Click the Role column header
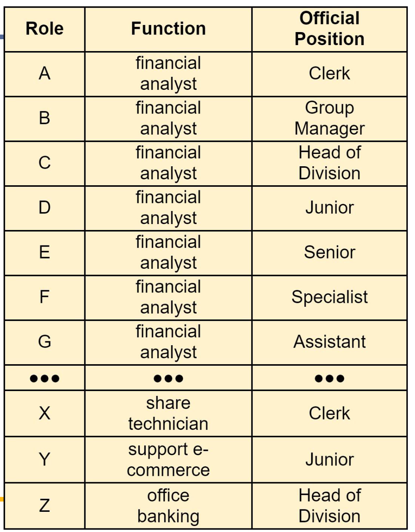 click(x=44, y=29)
